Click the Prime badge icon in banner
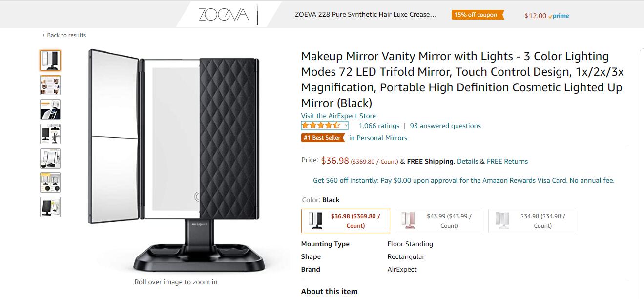This screenshot has width=644, height=299. [x=559, y=16]
